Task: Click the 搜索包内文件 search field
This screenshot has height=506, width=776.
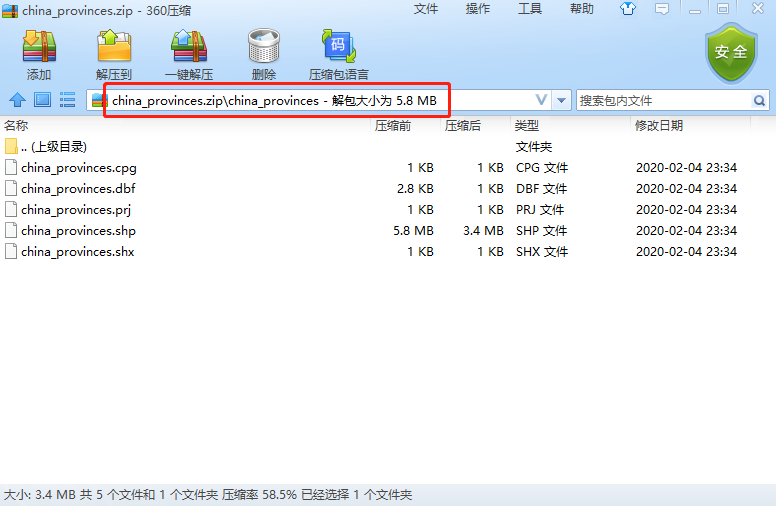Action: [664, 101]
